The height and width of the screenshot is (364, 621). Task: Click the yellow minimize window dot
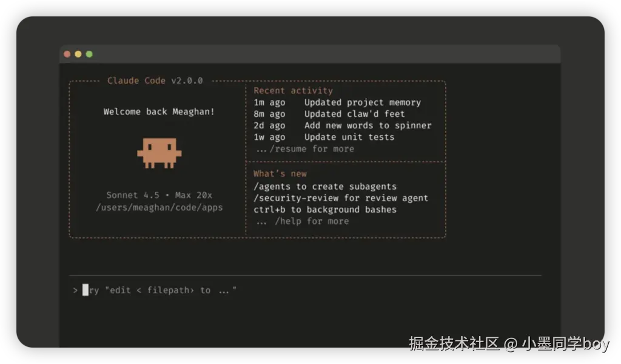(78, 54)
